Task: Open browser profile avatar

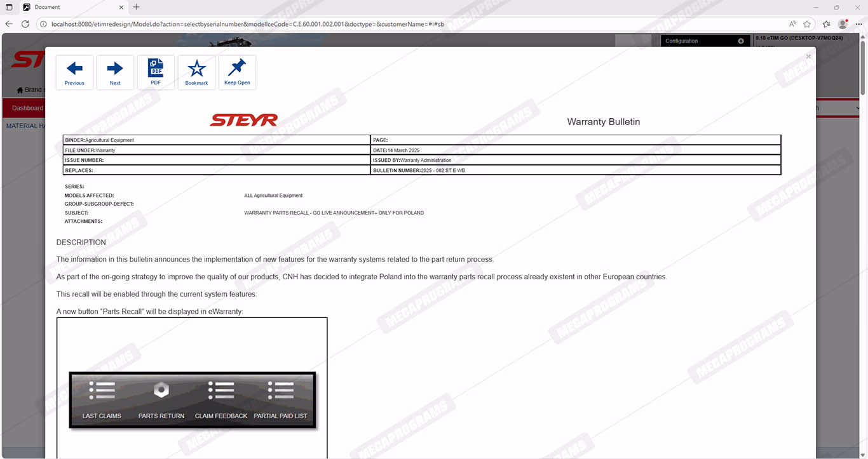Action: click(843, 24)
